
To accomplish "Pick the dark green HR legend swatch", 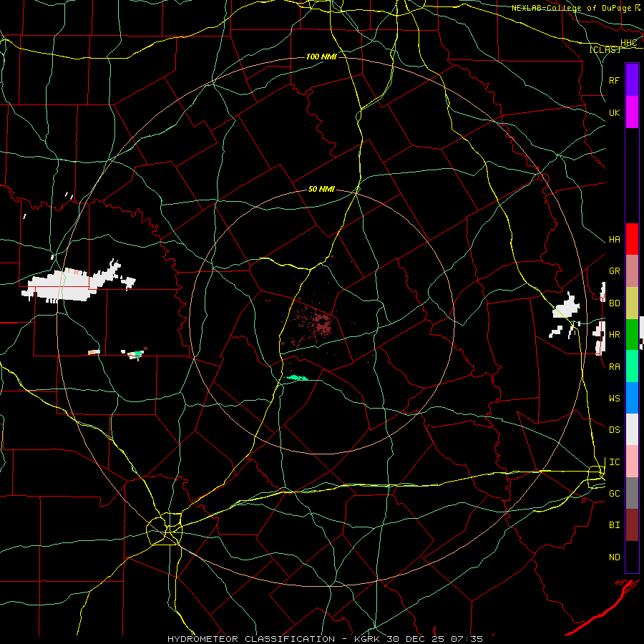I will pyautogui.click(x=632, y=335).
